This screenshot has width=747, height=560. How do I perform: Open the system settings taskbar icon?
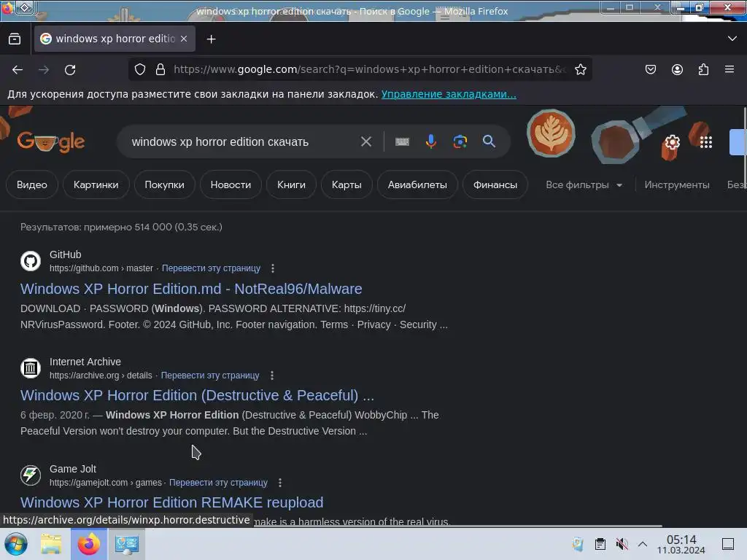(x=127, y=544)
